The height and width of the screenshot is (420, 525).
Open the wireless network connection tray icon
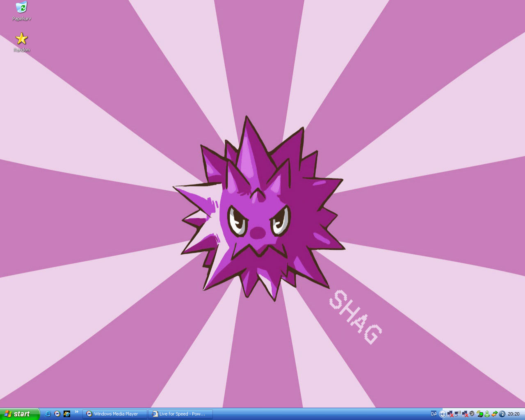pyautogui.click(x=458, y=413)
